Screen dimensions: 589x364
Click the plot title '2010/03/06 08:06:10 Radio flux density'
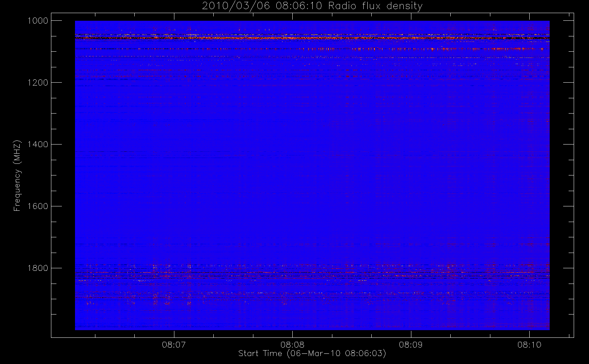(312, 6)
